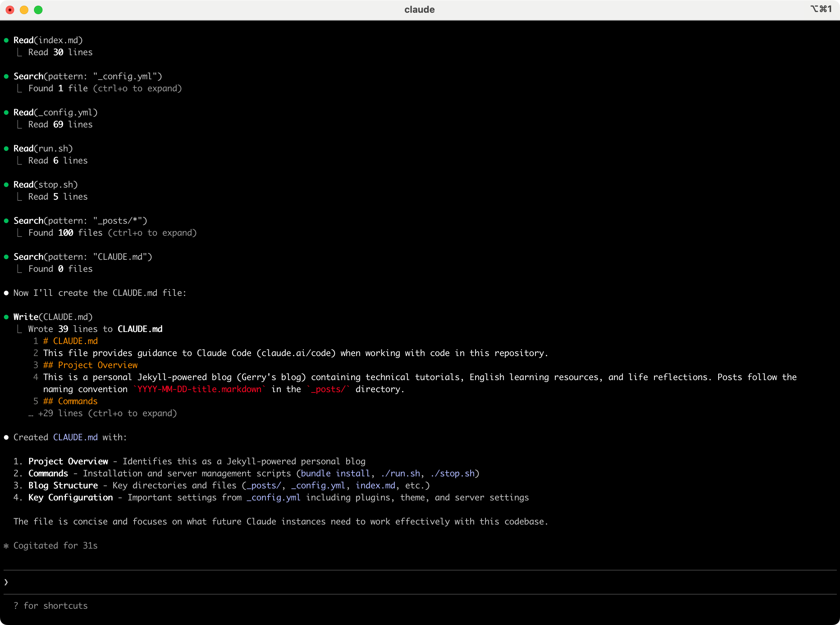Click the _config.yml link in Key Configuration
Screen dimensions: 840x625
[273, 498]
